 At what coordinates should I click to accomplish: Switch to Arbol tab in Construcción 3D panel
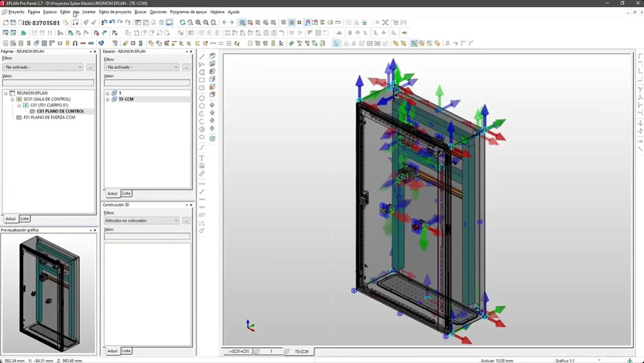tap(112, 351)
